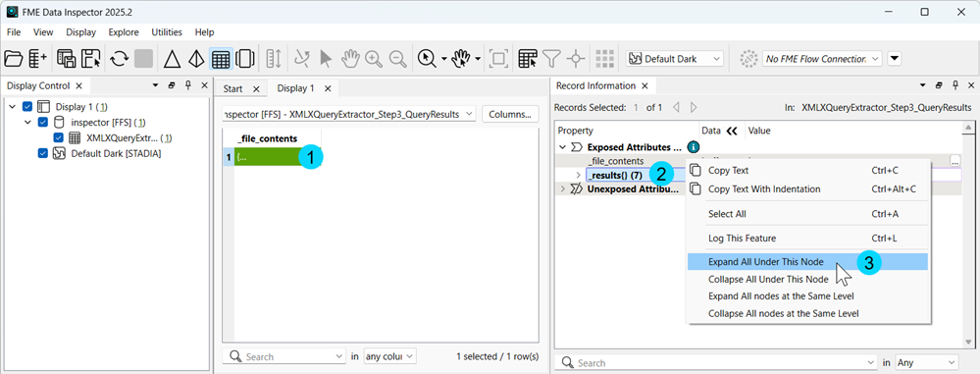Click the FME Flow connection status icon
980x374 pixels.
(748, 59)
